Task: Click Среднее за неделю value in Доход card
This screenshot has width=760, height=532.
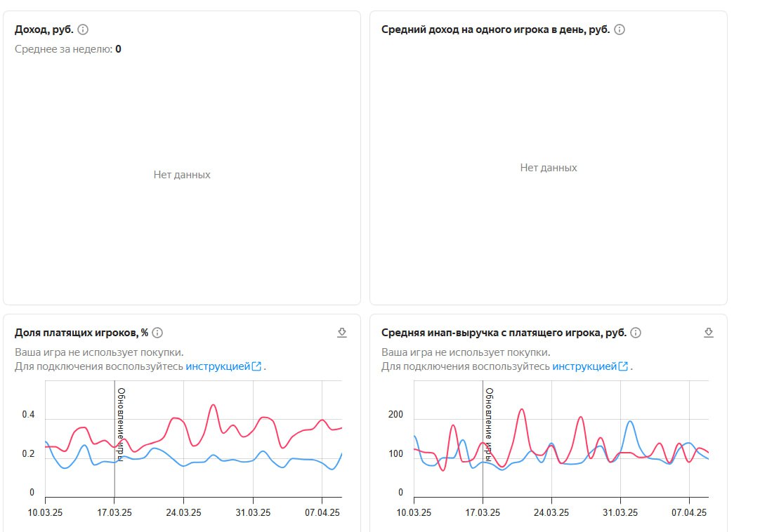Action: pyautogui.click(x=118, y=49)
